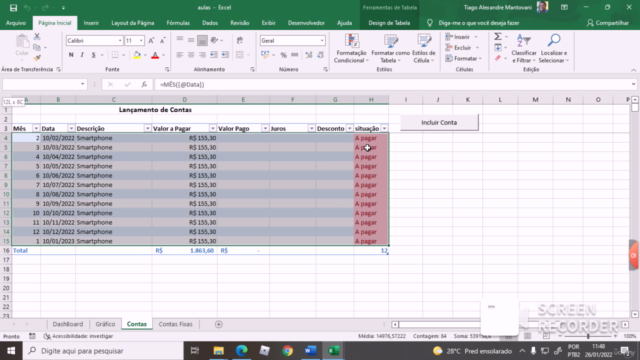
Task: Open the Data column filter dropdown
Action: coord(71,129)
